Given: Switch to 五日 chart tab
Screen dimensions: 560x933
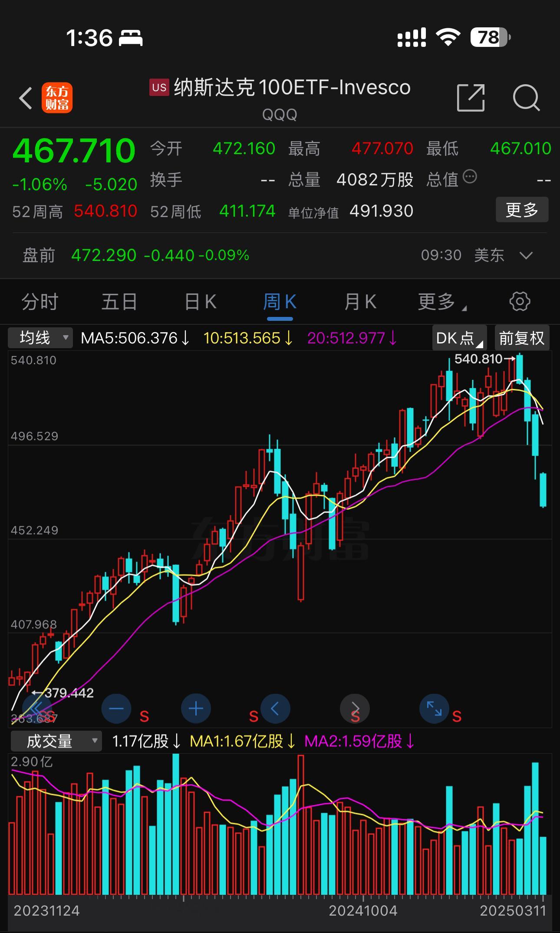Looking at the screenshot, I should [x=119, y=302].
